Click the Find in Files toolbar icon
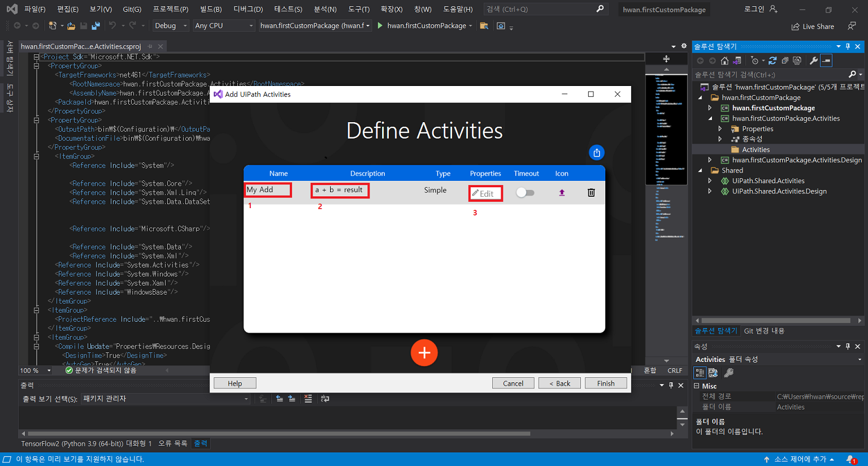Viewport: 868px width, 466px height. point(484,25)
